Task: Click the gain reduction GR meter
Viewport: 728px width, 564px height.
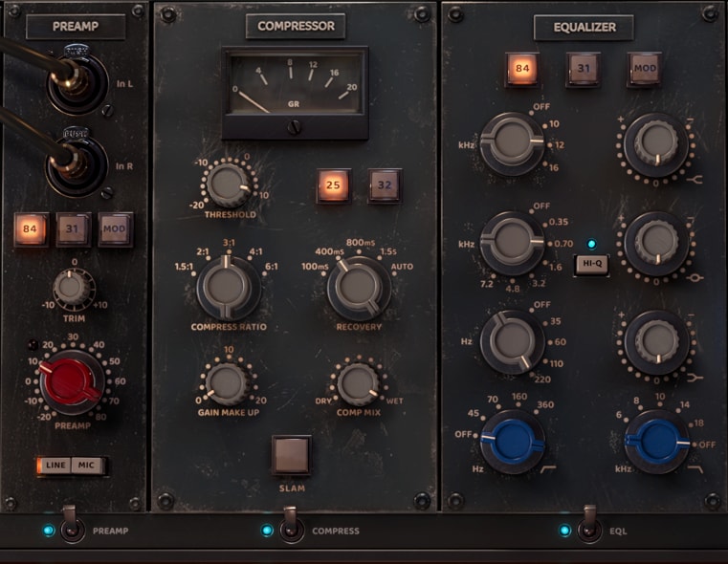Action: (x=295, y=82)
